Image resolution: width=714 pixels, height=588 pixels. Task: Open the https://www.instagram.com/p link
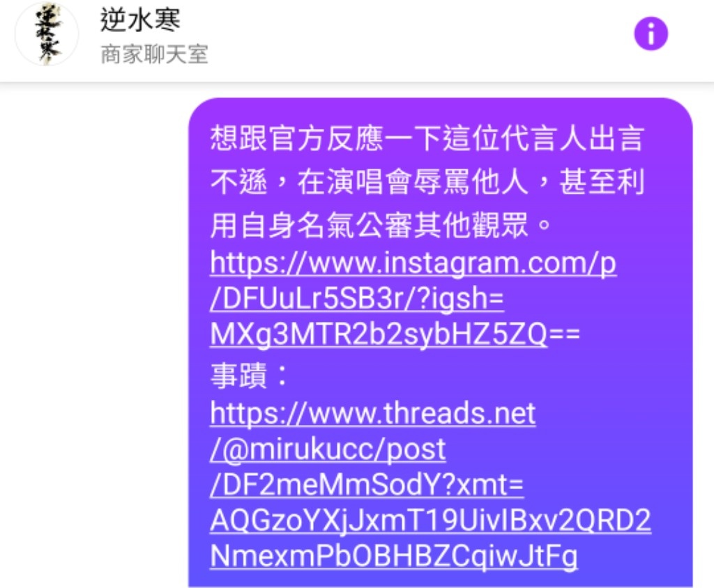tap(413, 263)
